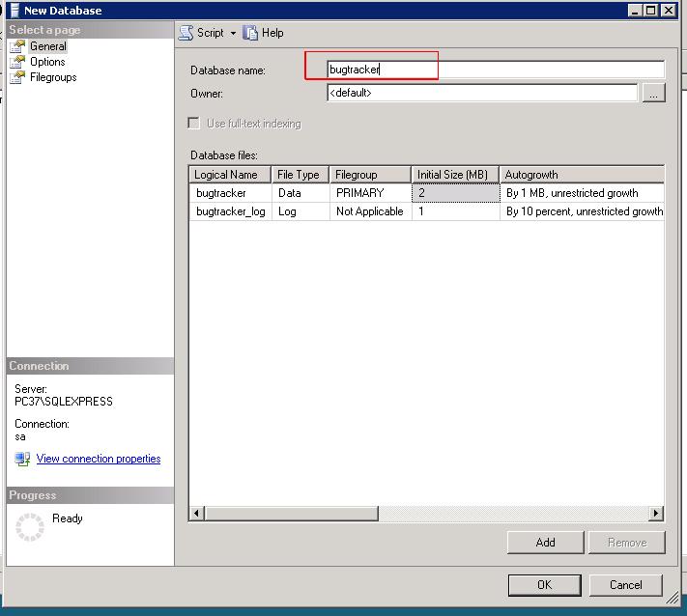Click the Add button

(546, 543)
